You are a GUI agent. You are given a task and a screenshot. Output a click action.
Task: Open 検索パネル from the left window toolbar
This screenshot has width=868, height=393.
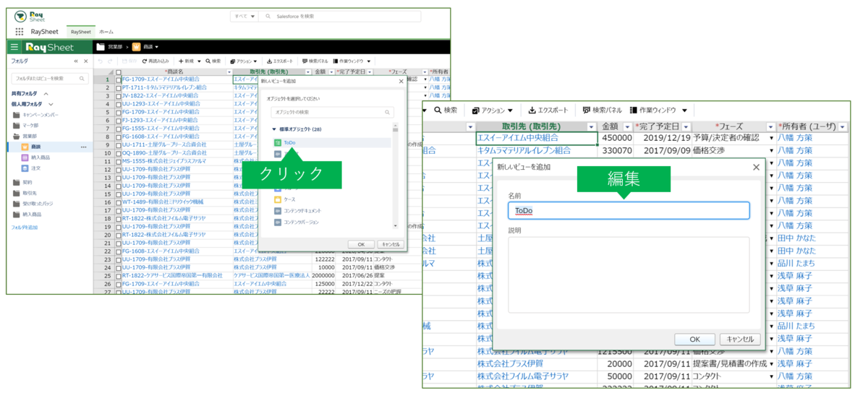315,61
